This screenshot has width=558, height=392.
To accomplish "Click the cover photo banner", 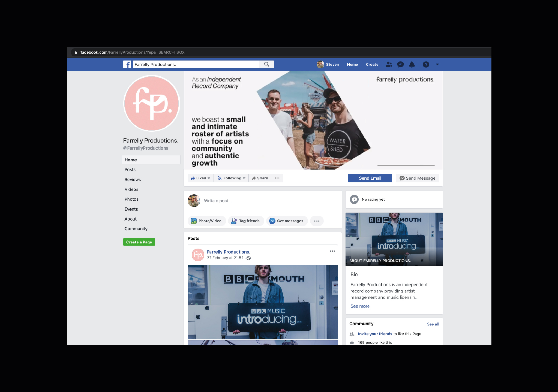I will (313, 120).
